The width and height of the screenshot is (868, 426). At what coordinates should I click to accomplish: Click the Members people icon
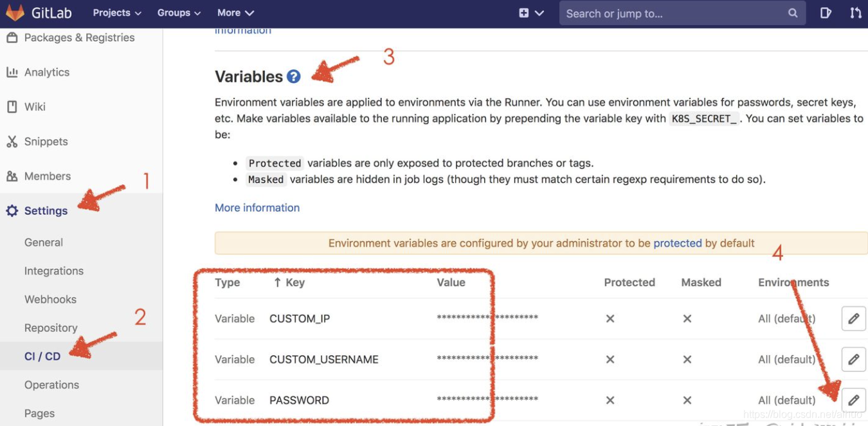click(x=12, y=176)
